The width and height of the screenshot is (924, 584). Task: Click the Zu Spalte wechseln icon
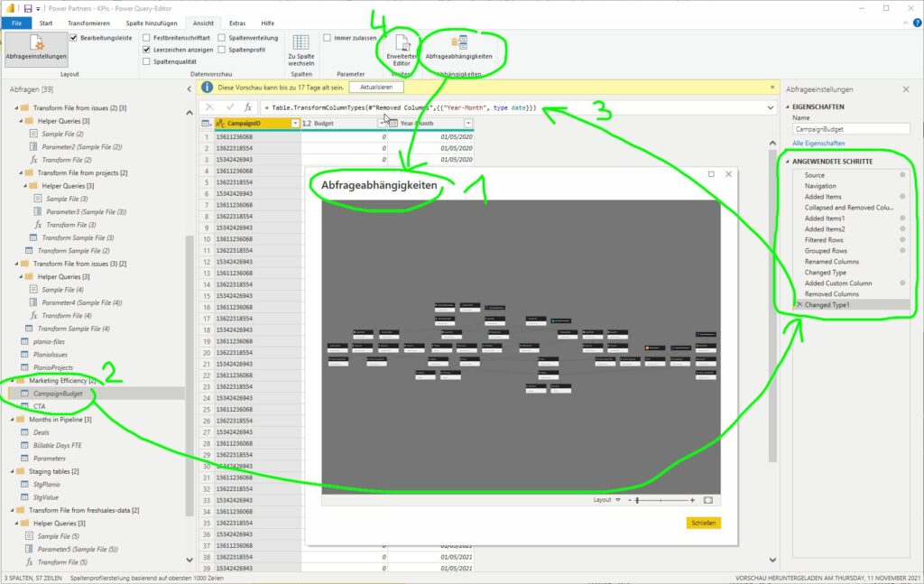[302, 43]
